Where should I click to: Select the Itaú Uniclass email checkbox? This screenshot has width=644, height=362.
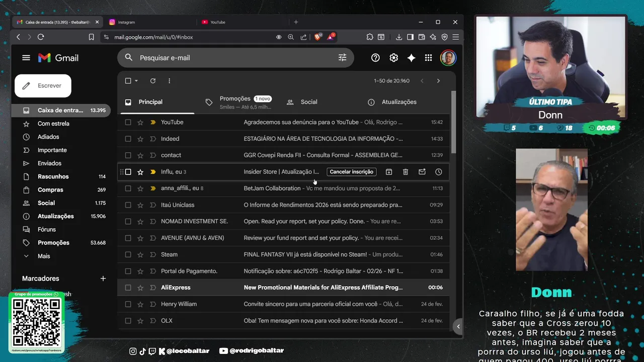click(128, 205)
